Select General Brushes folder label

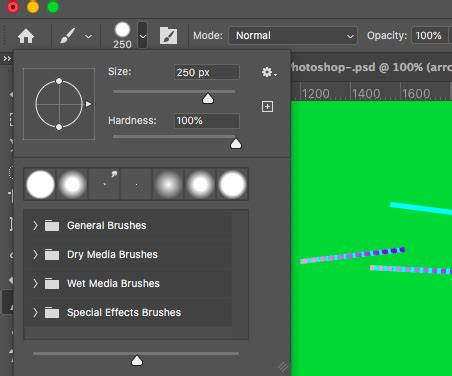(107, 225)
